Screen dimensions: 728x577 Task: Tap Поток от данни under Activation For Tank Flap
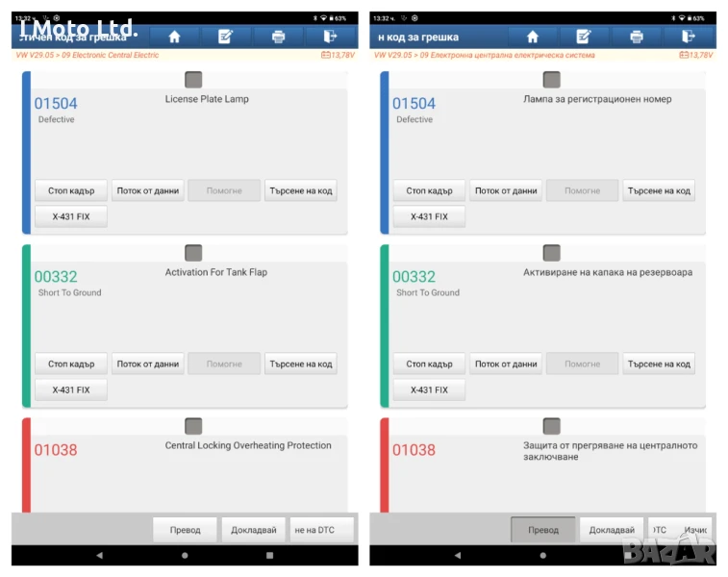148,364
